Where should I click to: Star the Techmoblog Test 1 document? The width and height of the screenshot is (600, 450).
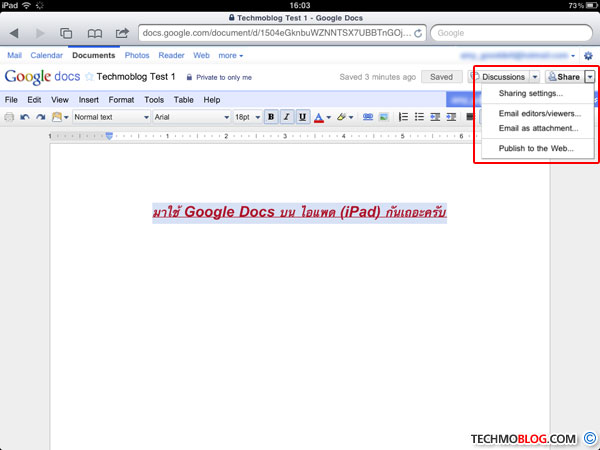click(89, 77)
